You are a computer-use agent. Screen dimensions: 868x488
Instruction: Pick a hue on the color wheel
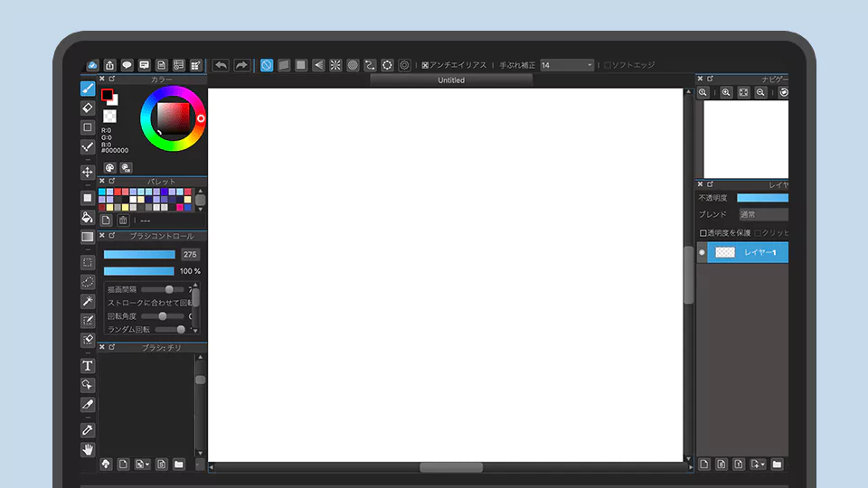(173, 118)
